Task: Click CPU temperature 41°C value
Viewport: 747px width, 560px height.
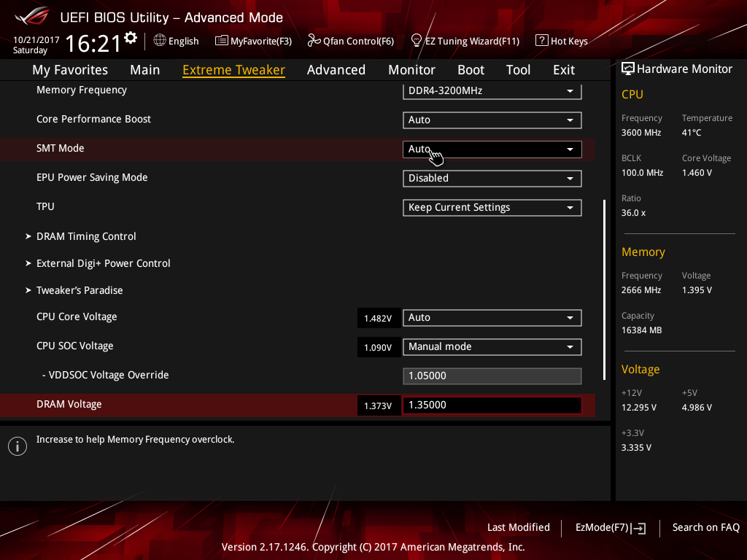Action: click(x=692, y=133)
